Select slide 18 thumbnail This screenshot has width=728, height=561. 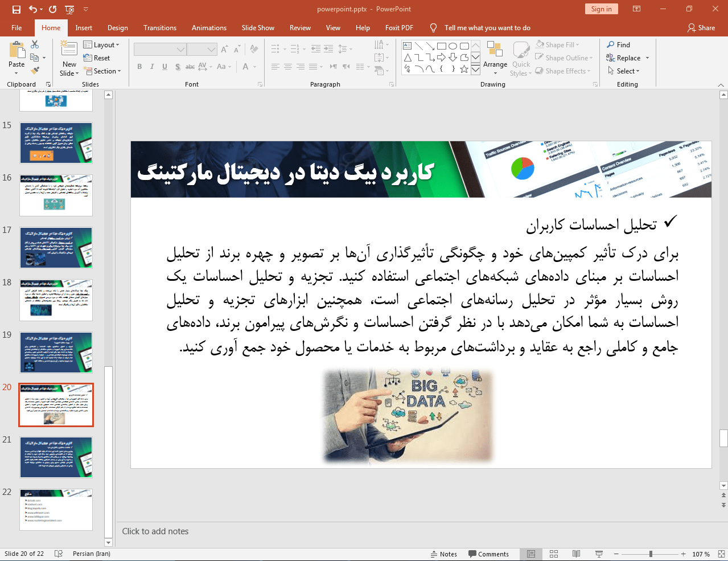point(56,300)
